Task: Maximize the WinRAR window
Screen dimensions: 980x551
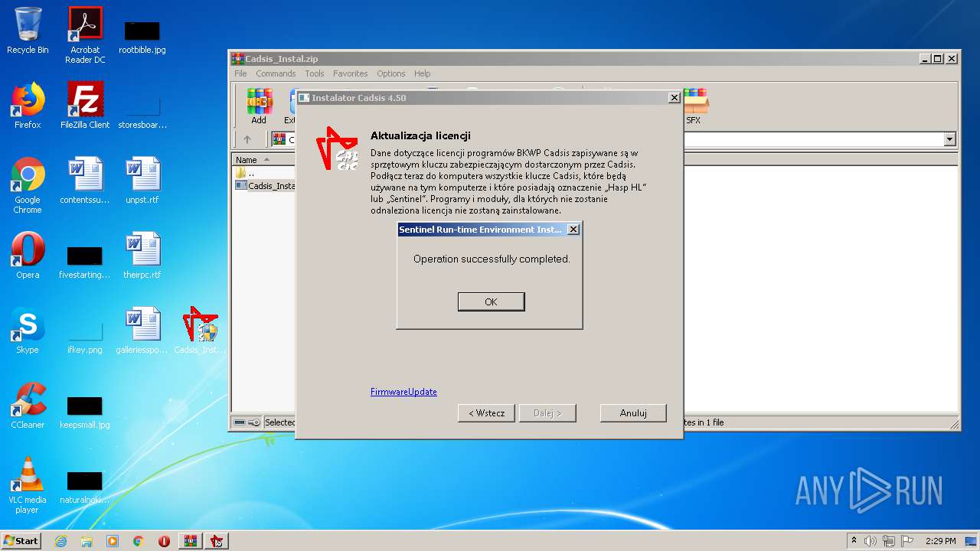Action: point(938,59)
